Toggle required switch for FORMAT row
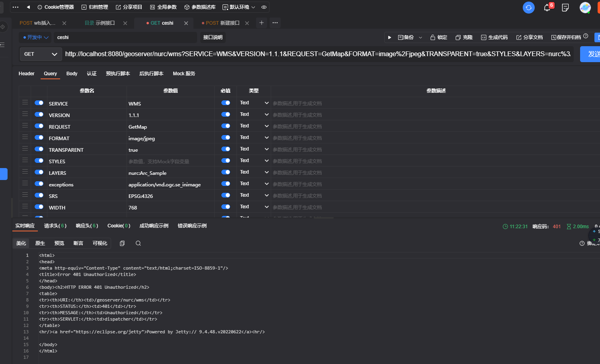This screenshot has width=600, height=364. (226, 137)
